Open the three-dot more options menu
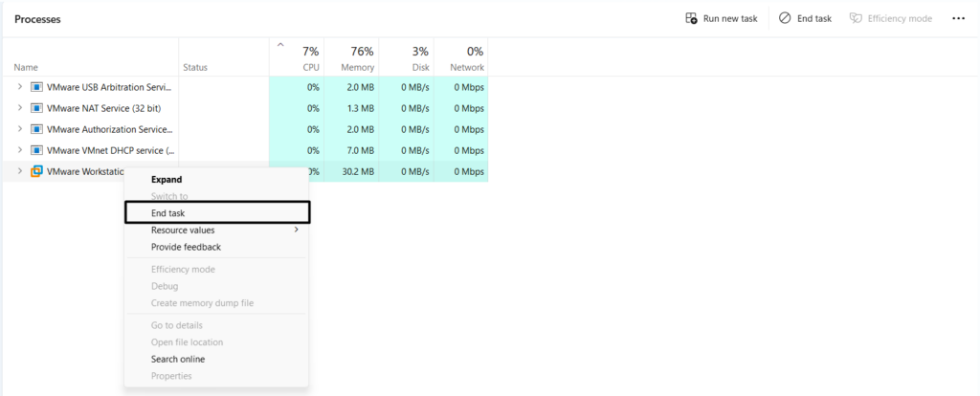This screenshot has height=396, width=980. pyautogui.click(x=958, y=19)
